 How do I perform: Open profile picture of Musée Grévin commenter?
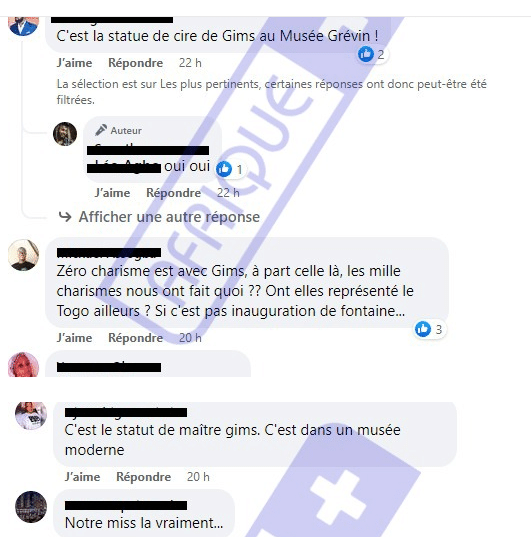pyautogui.click(x=23, y=26)
